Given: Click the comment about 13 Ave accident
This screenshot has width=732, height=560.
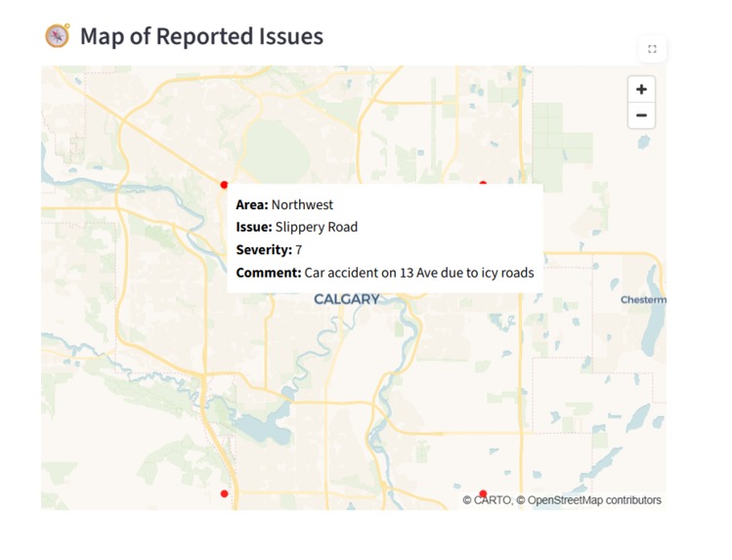Looking at the screenshot, I should coord(385,273).
